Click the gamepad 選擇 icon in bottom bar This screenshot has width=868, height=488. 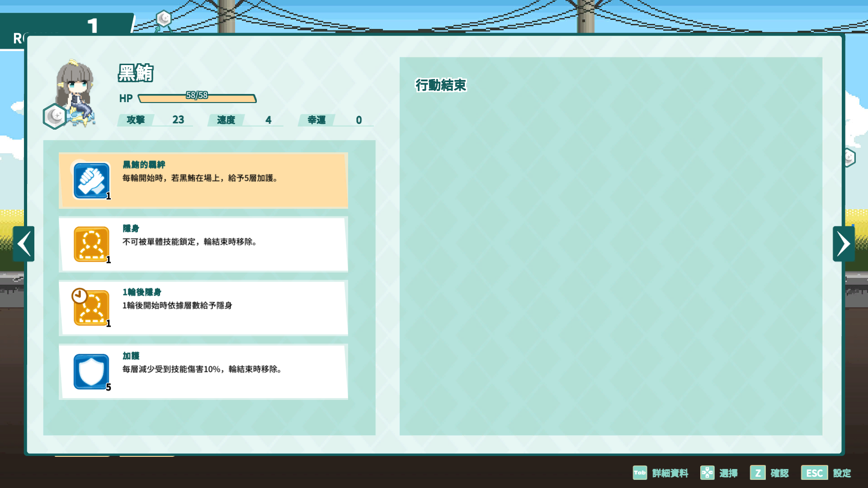coord(707,473)
